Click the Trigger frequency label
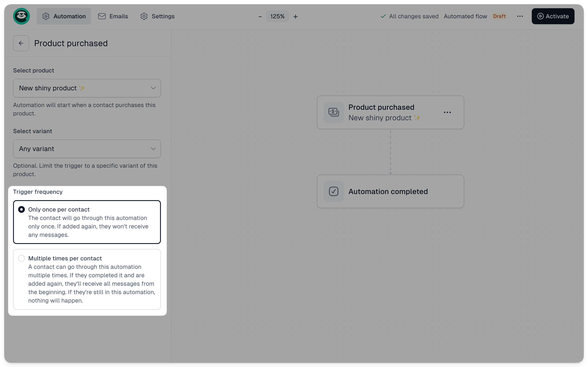This screenshot has height=367, width=588. click(x=38, y=192)
